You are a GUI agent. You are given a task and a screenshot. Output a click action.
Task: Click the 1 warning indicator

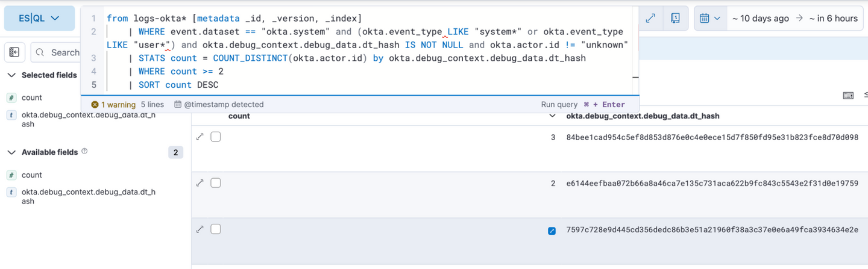pyautogui.click(x=113, y=104)
